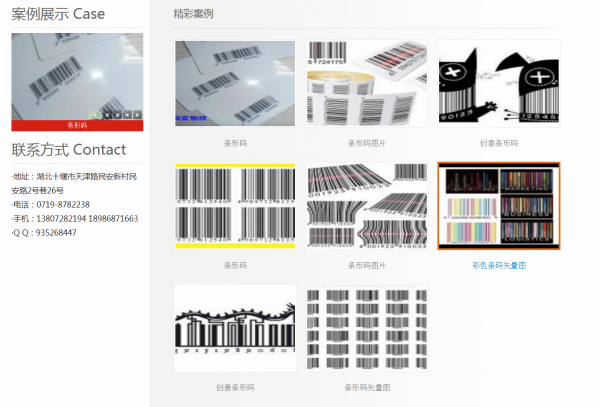Click 条形码图片 caption under the label rolls
The width and height of the screenshot is (600, 407).
point(367,143)
